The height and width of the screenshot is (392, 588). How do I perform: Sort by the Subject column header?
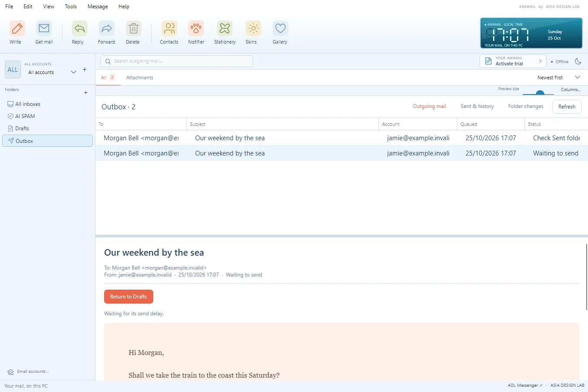(x=283, y=124)
